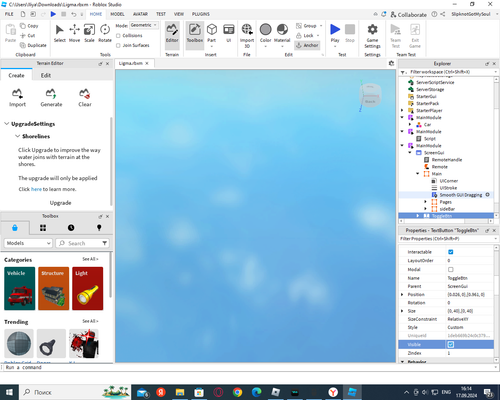
Task: Click the Upgrade button
Action: (x=60, y=203)
